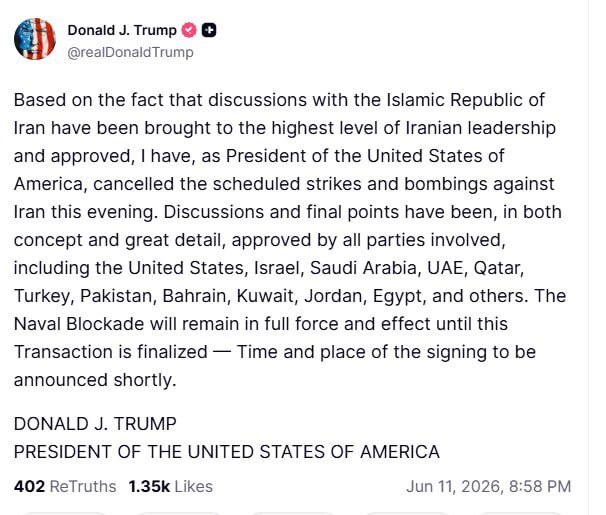606x515 pixels.
Task: Click 'PRESIDENT OF THE UNITED STATES OF AMERICA' line
Action: 227,452
